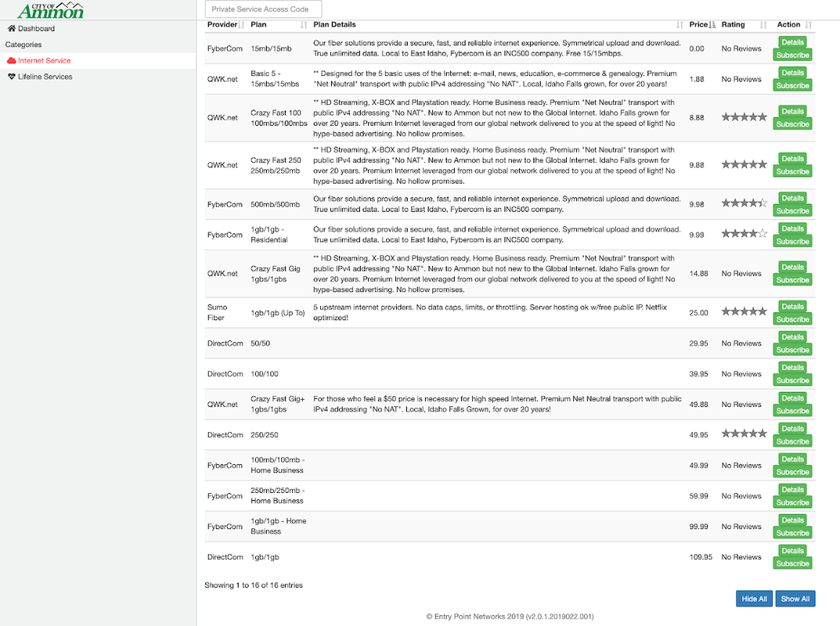The width and height of the screenshot is (840, 626).
Task: Sort the table by Provider column arrows
Action: pyautogui.click(x=242, y=25)
